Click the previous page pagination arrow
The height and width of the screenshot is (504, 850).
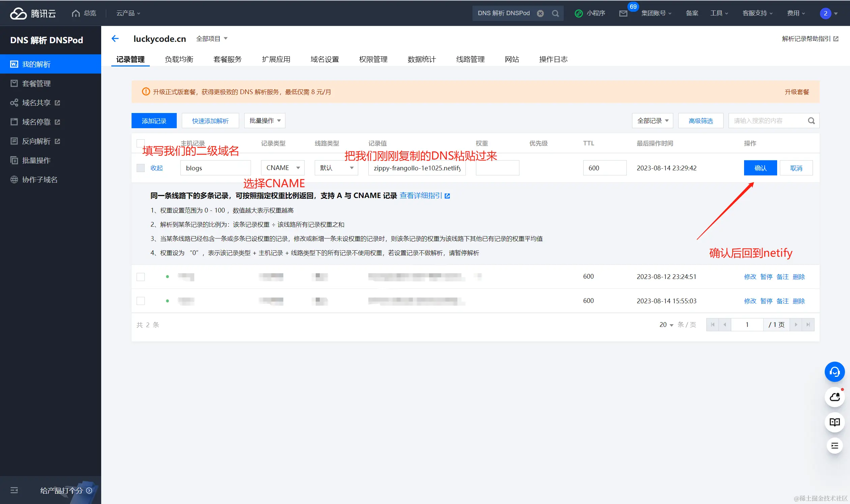point(725,325)
